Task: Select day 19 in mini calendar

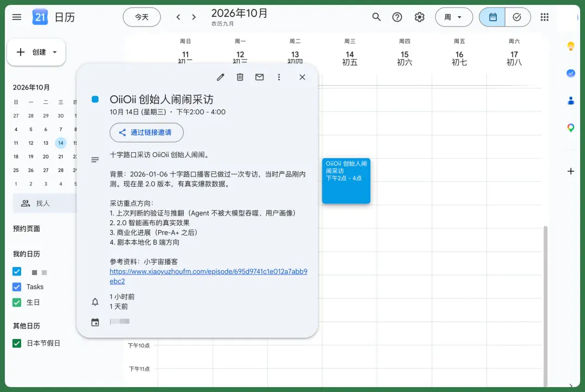Action: click(x=30, y=156)
